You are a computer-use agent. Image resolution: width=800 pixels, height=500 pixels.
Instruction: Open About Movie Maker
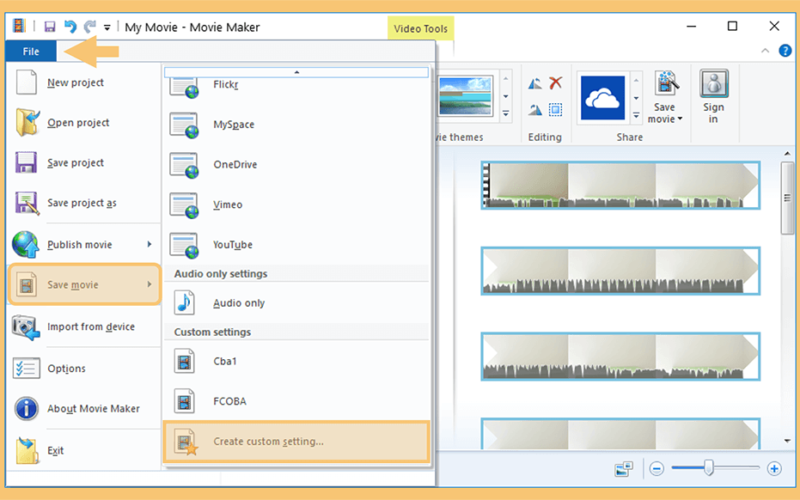pos(84,409)
